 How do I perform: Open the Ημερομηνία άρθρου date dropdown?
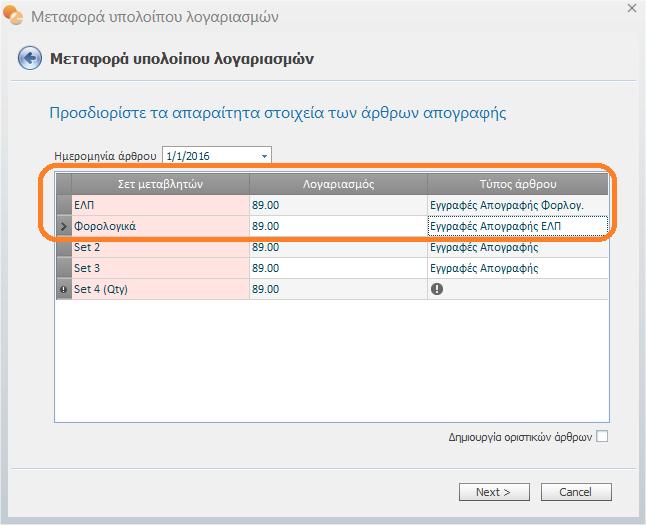(264, 156)
